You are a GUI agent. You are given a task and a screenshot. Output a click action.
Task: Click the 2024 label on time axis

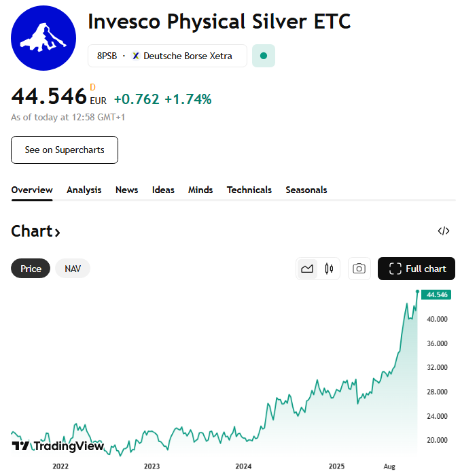pyautogui.click(x=243, y=466)
